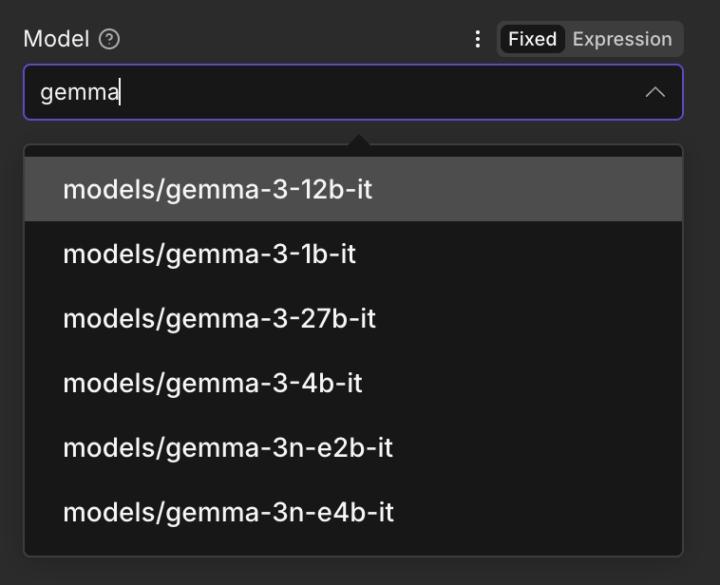Show the Model parameter tooltip question mark
Viewport: 720px width, 585px height.
click(x=110, y=40)
